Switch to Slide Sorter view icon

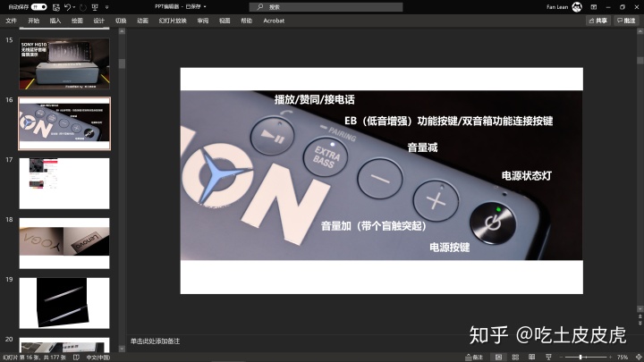click(515, 357)
